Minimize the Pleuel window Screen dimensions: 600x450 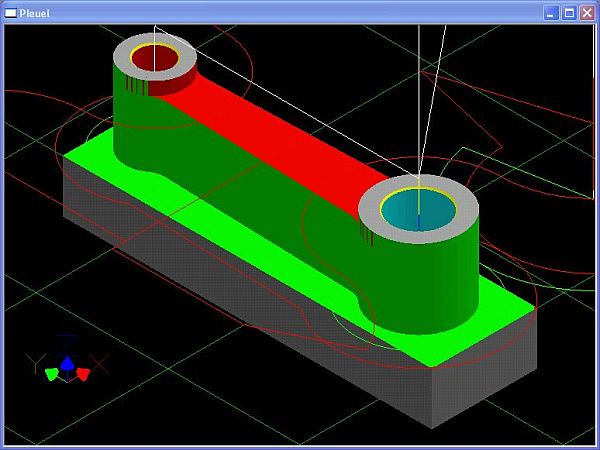(552, 12)
